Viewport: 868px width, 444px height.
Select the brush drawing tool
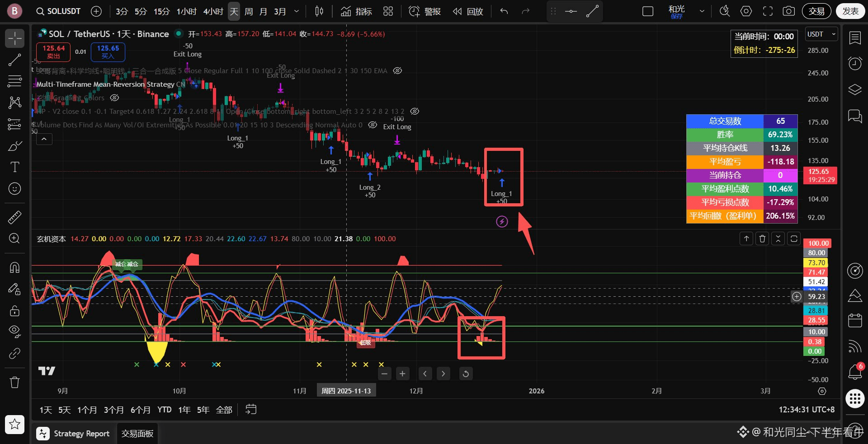[x=14, y=146]
